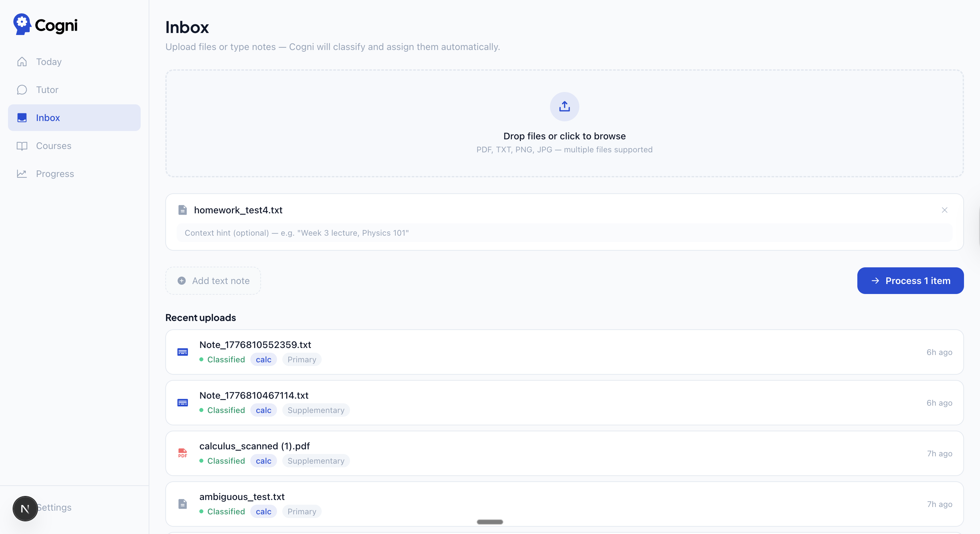The width and height of the screenshot is (980, 534).
Task: Click the upload arrow icon in the drop zone
Action: pyautogui.click(x=565, y=106)
